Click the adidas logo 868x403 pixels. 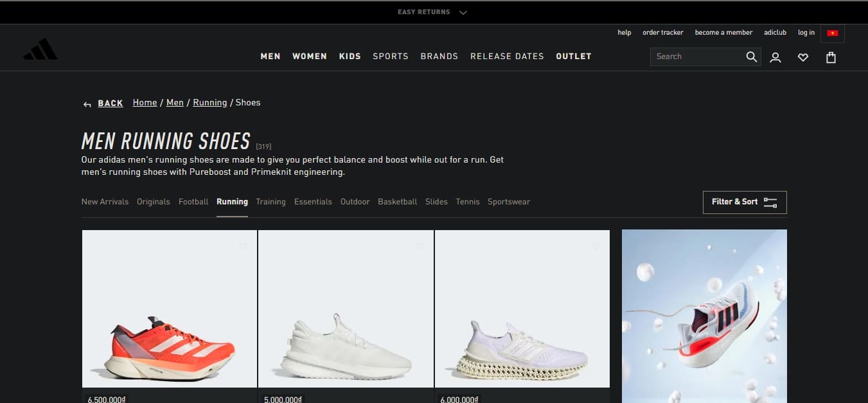tap(40, 50)
